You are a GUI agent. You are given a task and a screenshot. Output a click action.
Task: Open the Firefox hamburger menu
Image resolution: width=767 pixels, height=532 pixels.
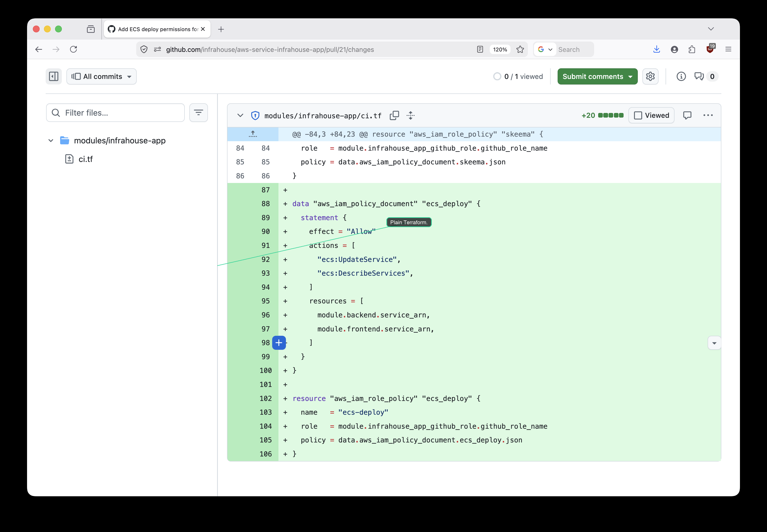pos(728,49)
